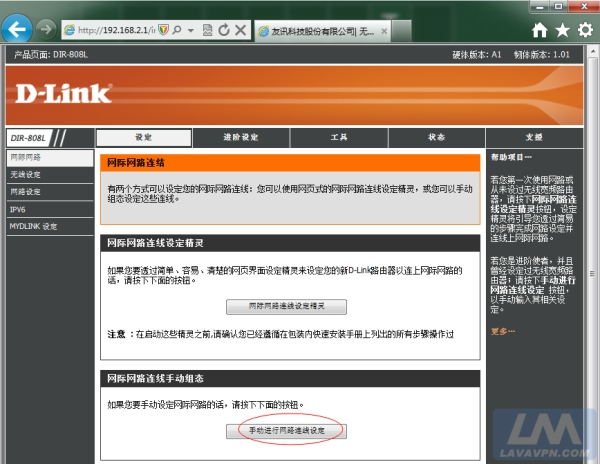Open IPV6 in the sidebar
Image resolution: width=600 pixels, height=464 pixels.
click(50, 210)
